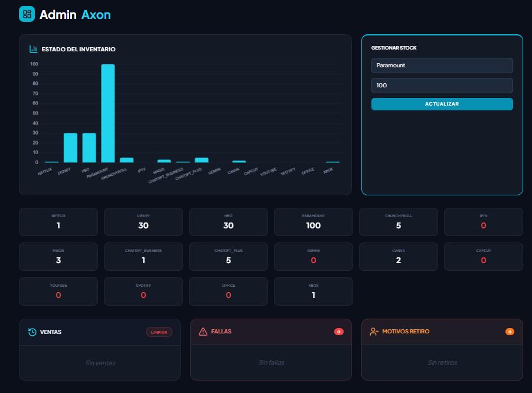Select the Gemini stock card
Viewport: 532px width, 393px height.
[314, 257]
